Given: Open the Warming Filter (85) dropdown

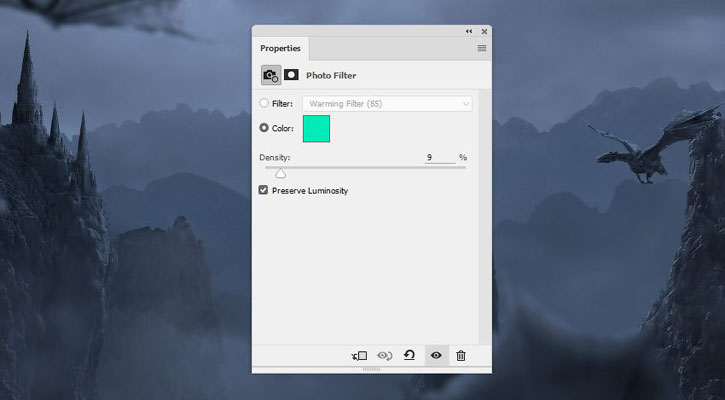Looking at the screenshot, I should pyautogui.click(x=387, y=104).
